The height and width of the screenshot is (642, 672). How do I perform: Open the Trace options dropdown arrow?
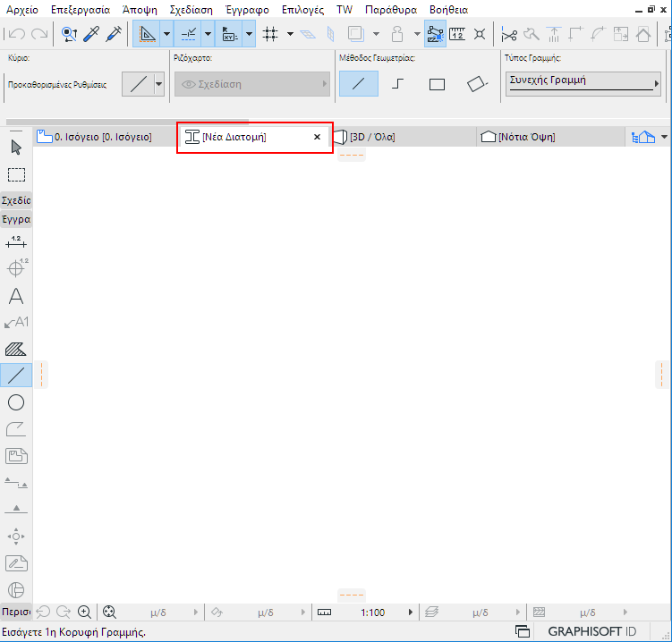(376, 34)
